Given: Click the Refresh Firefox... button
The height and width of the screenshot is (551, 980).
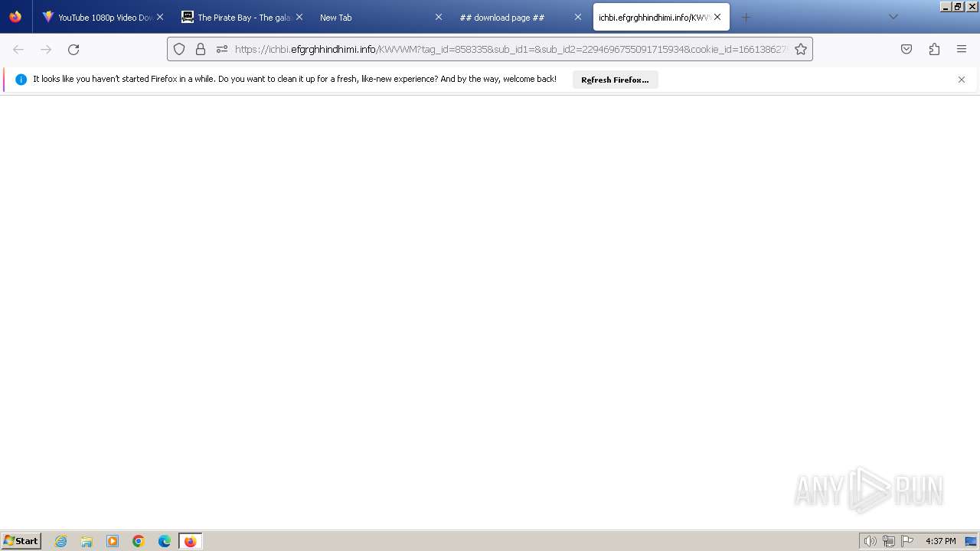Looking at the screenshot, I should coord(615,80).
